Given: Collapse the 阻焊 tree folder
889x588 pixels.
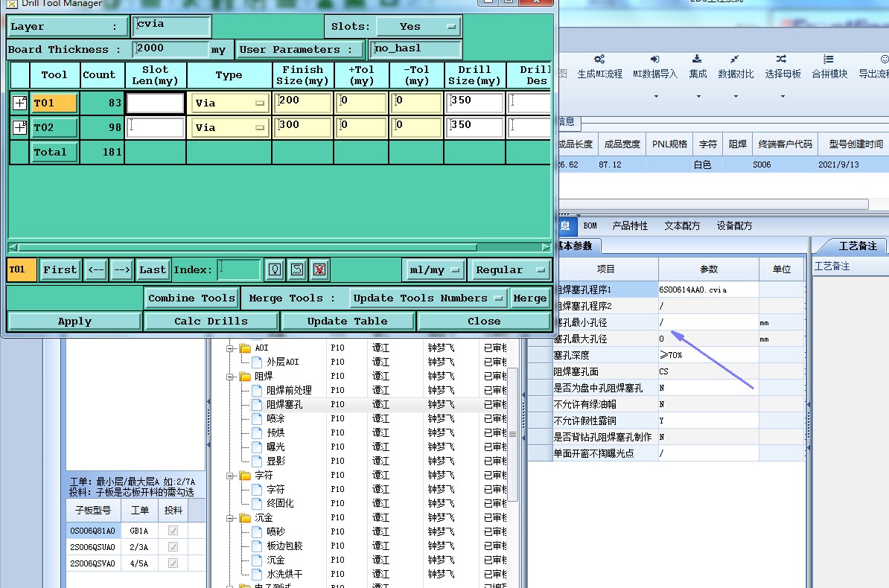Looking at the screenshot, I should tap(230, 377).
